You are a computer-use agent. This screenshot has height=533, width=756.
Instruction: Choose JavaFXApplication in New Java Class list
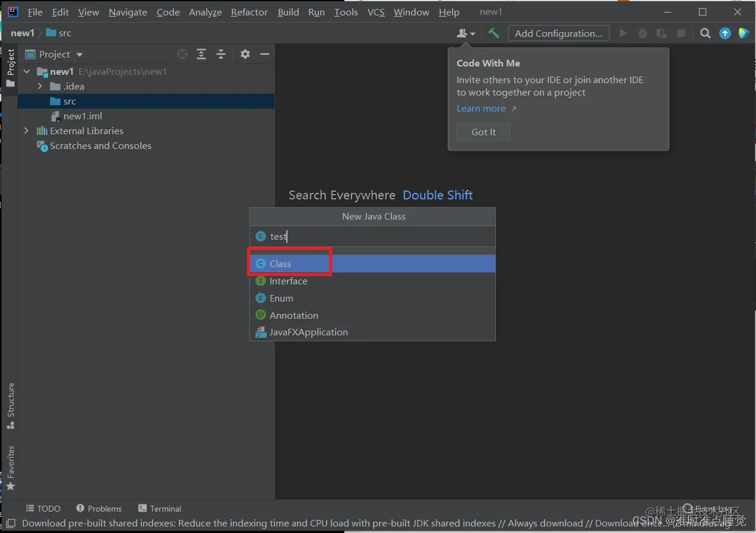[372, 332]
